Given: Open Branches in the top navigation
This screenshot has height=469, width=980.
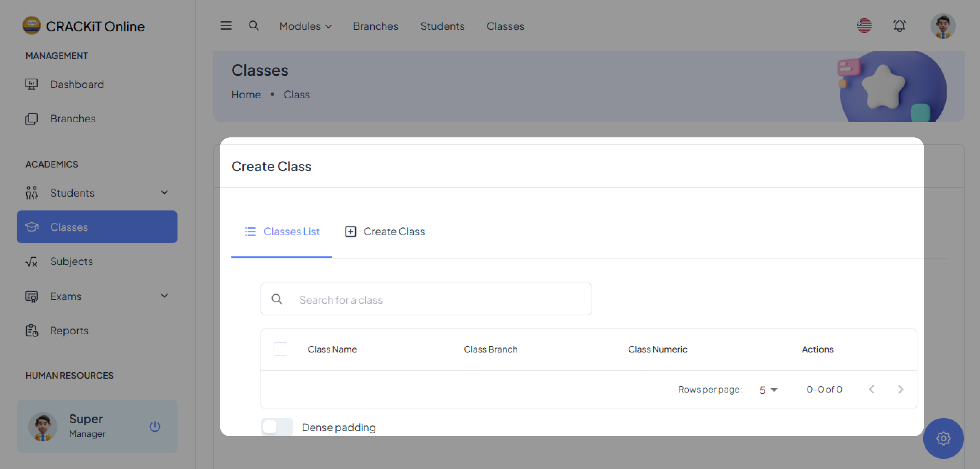Looking at the screenshot, I should (x=375, y=26).
